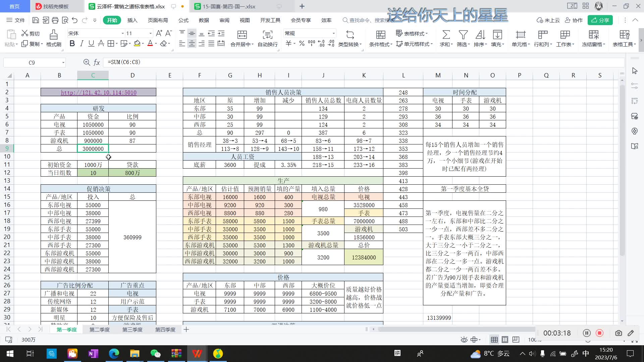Expand the Table Style (表格样式) dropdown
Viewport: 644px width, 362px height.
426,34
